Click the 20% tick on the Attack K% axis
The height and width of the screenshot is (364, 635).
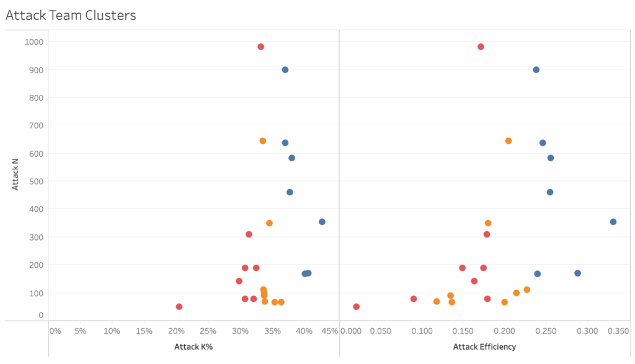pyautogui.click(x=176, y=331)
